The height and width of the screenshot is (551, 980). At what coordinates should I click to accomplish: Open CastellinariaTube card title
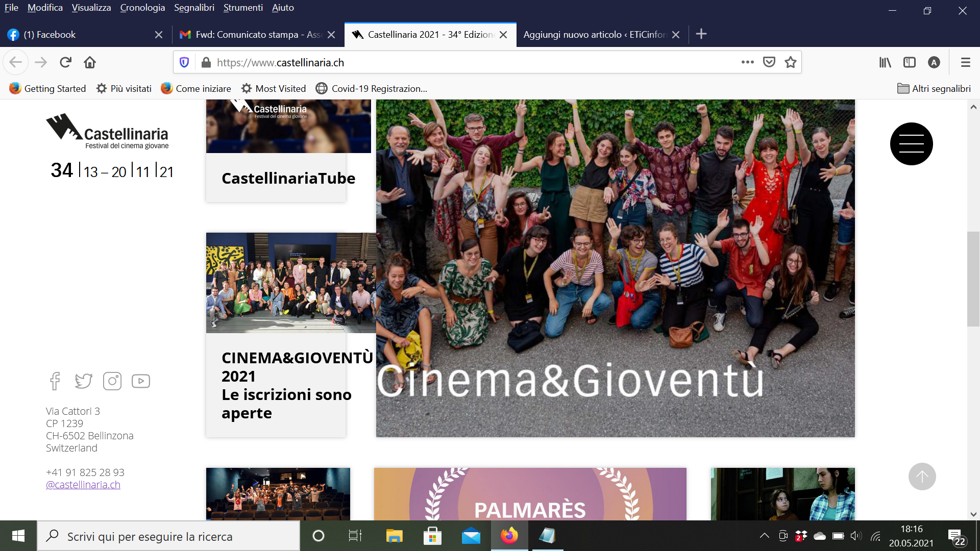point(288,178)
